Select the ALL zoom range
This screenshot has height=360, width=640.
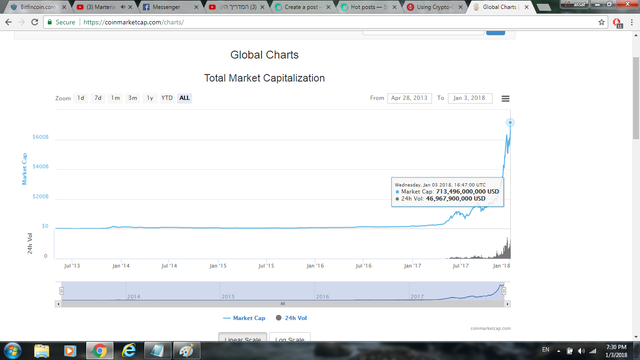tap(184, 98)
